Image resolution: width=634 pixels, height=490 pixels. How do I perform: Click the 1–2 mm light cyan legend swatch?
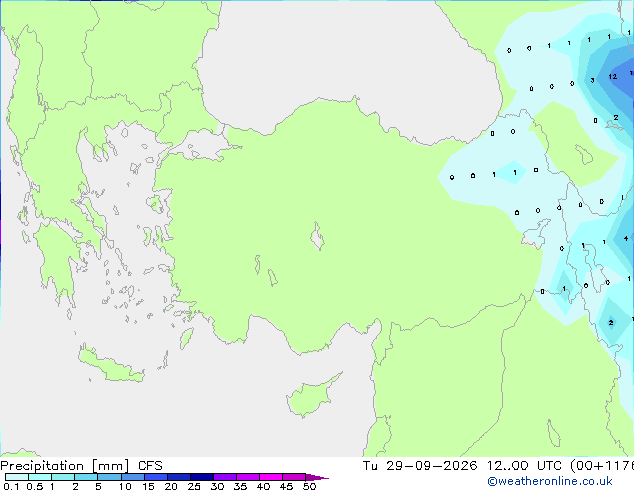point(63,477)
